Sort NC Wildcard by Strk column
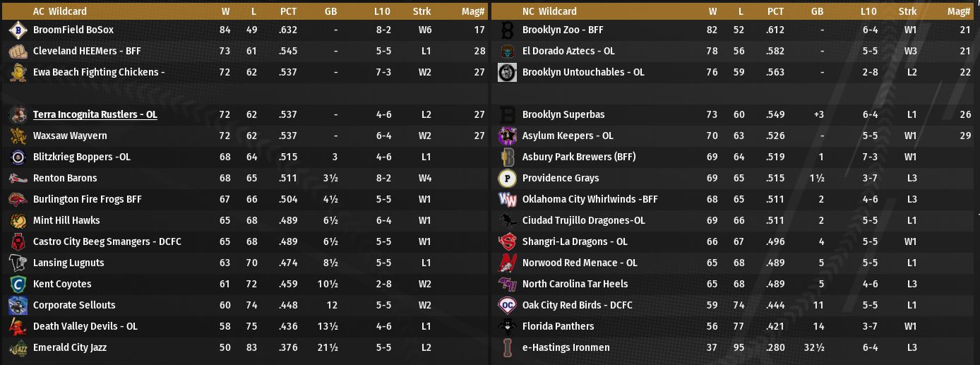This screenshot has width=980, height=365. tap(907, 11)
